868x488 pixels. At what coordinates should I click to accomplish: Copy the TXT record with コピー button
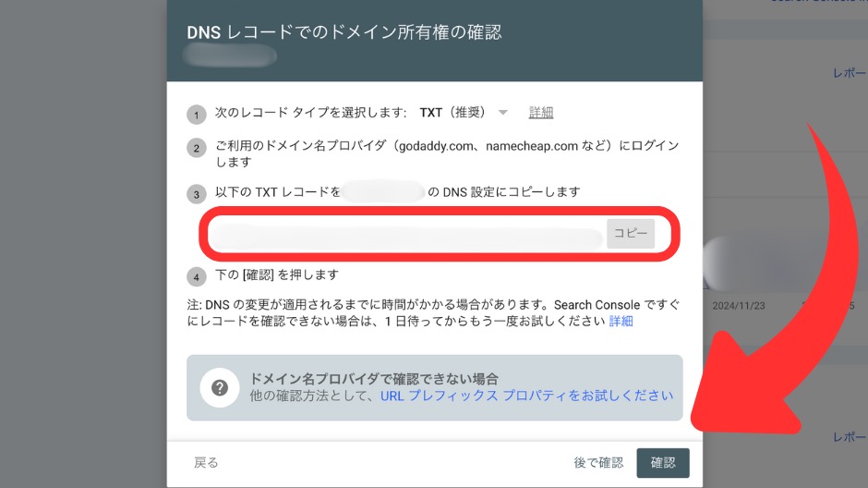631,233
